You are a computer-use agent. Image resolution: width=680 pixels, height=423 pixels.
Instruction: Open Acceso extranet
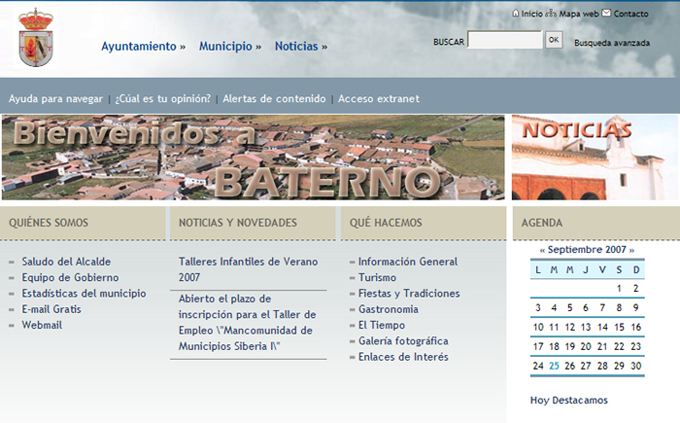378,99
